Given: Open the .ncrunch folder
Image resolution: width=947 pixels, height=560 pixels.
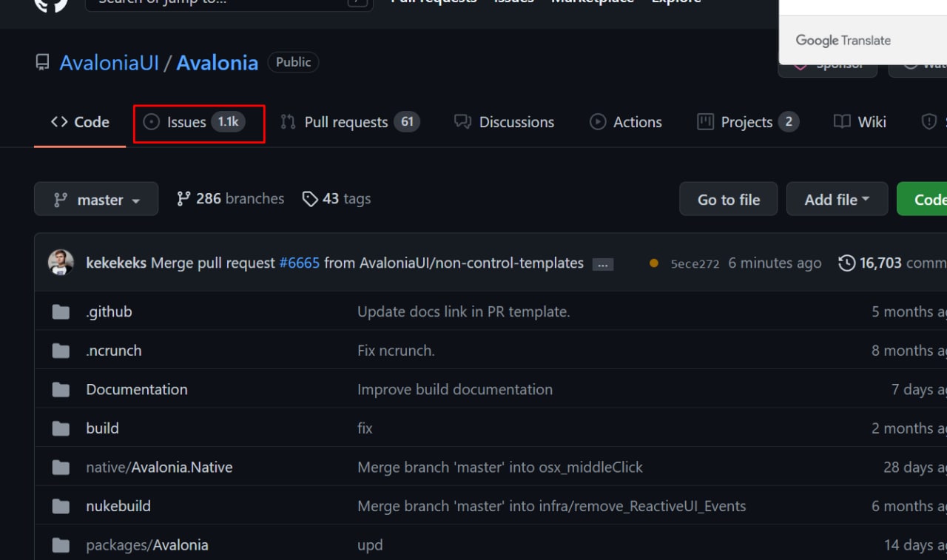Looking at the screenshot, I should point(113,351).
